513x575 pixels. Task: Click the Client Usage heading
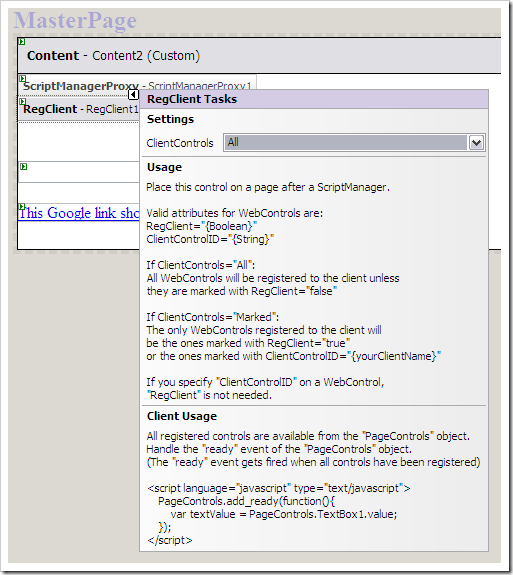coord(182,416)
